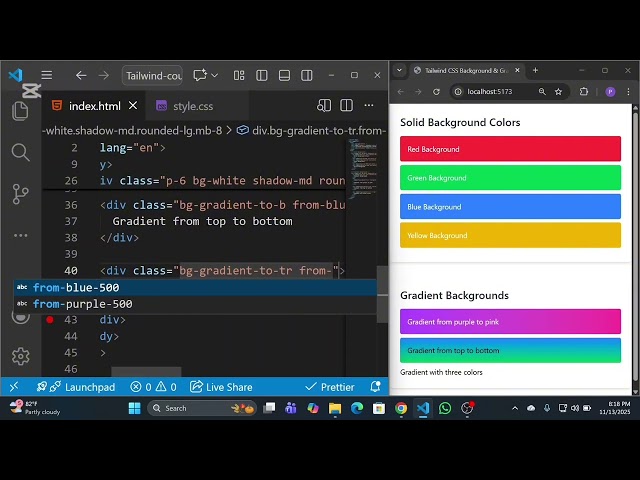The width and height of the screenshot is (640, 480).
Task: Open the editor More Actions menu
Action: [369, 106]
